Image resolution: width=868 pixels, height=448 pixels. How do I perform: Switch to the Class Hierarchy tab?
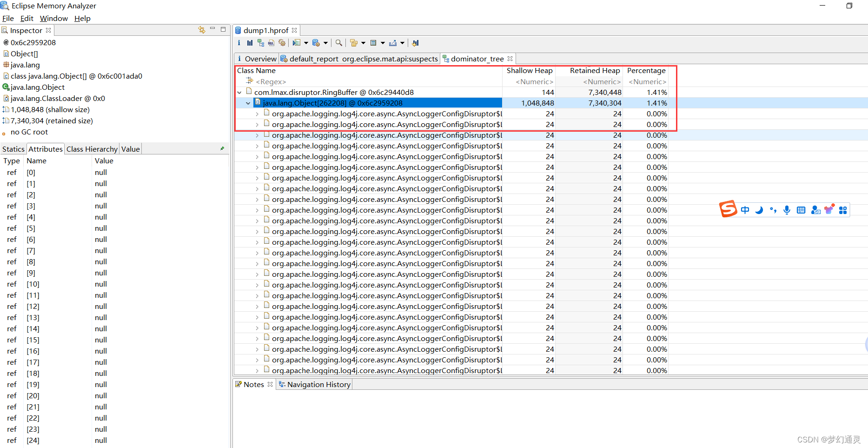[x=92, y=149]
